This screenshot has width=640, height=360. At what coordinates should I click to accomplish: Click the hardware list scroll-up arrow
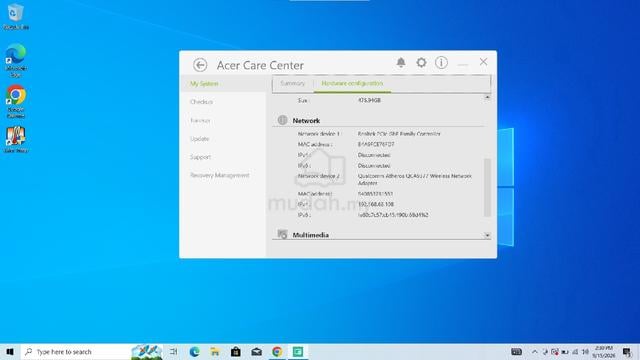487,98
